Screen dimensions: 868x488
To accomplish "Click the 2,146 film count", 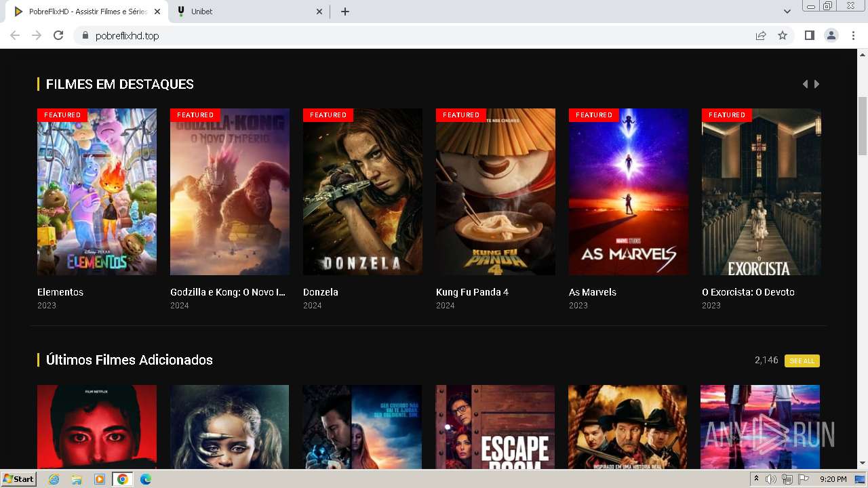I will click(766, 360).
